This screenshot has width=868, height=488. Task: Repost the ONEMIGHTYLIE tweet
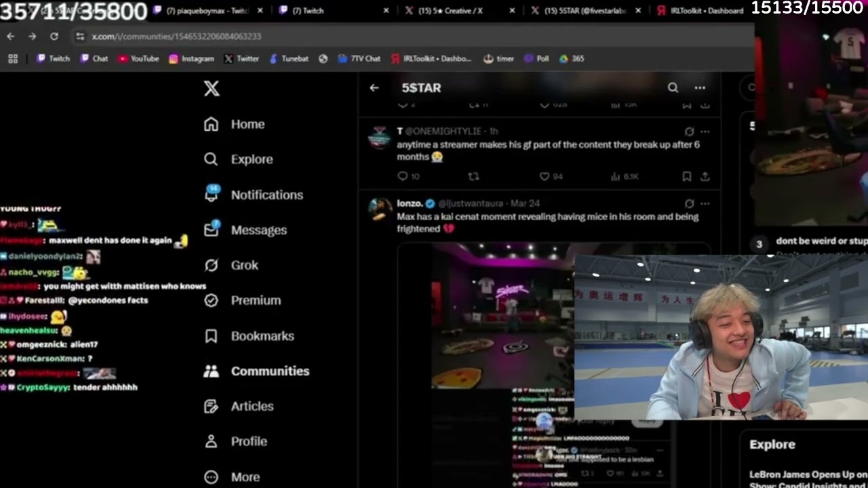coord(473,176)
